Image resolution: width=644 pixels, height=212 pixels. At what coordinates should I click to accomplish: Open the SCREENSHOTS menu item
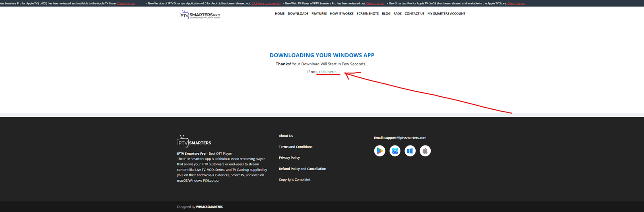pyautogui.click(x=367, y=14)
